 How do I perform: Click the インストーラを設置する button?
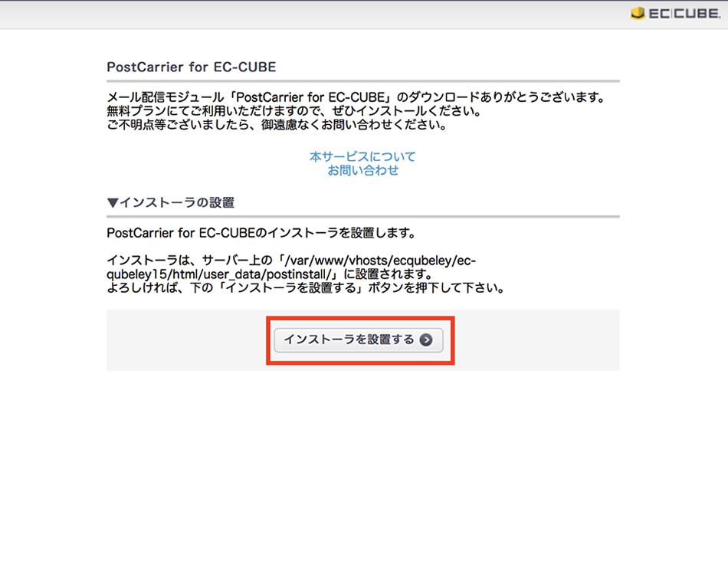point(359,340)
